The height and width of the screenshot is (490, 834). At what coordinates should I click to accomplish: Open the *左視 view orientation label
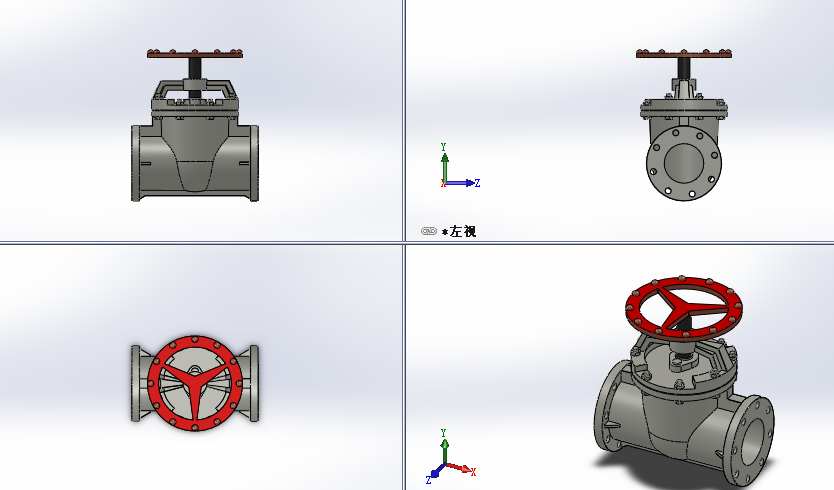[459, 231]
